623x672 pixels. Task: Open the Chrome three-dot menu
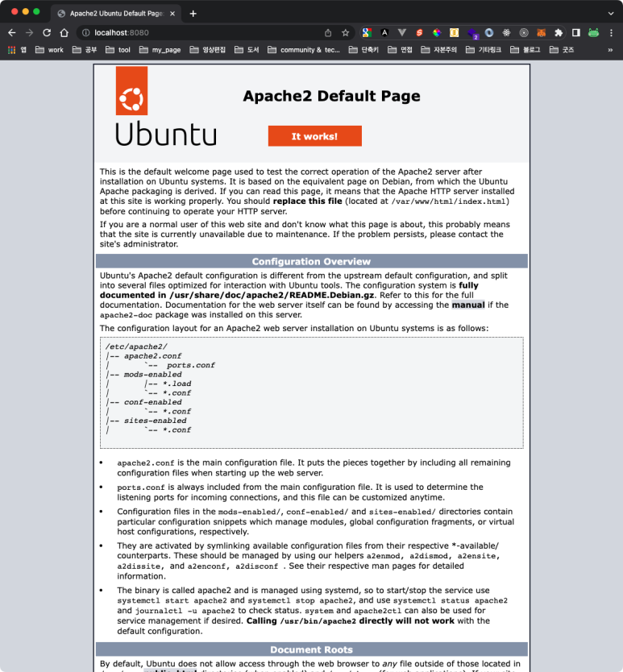pos(612,32)
